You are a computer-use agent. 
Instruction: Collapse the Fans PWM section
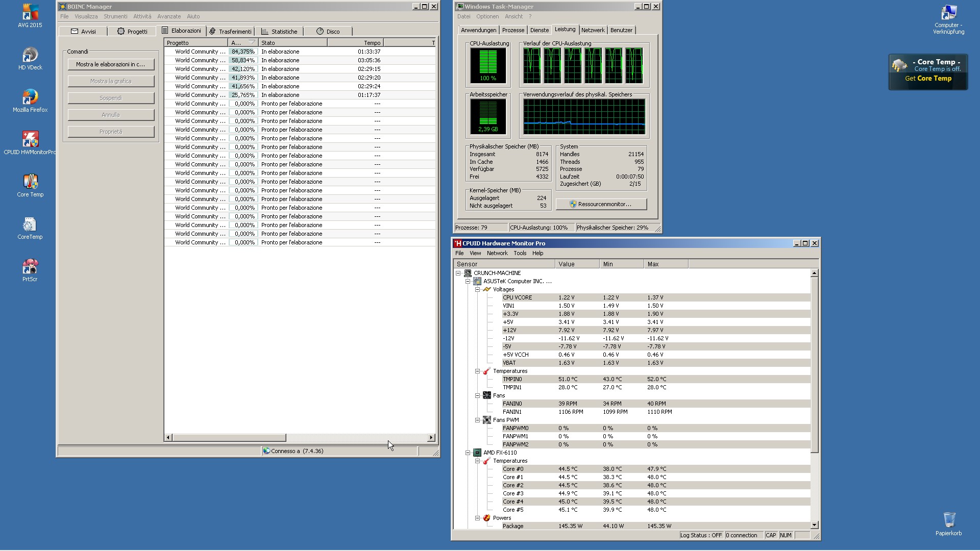(x=478, y=420)
